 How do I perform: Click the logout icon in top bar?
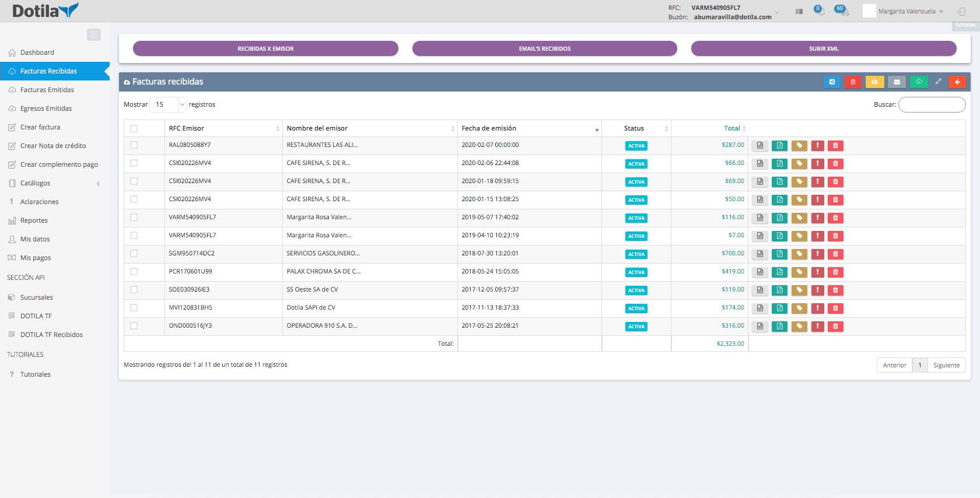tap(961, 11)
